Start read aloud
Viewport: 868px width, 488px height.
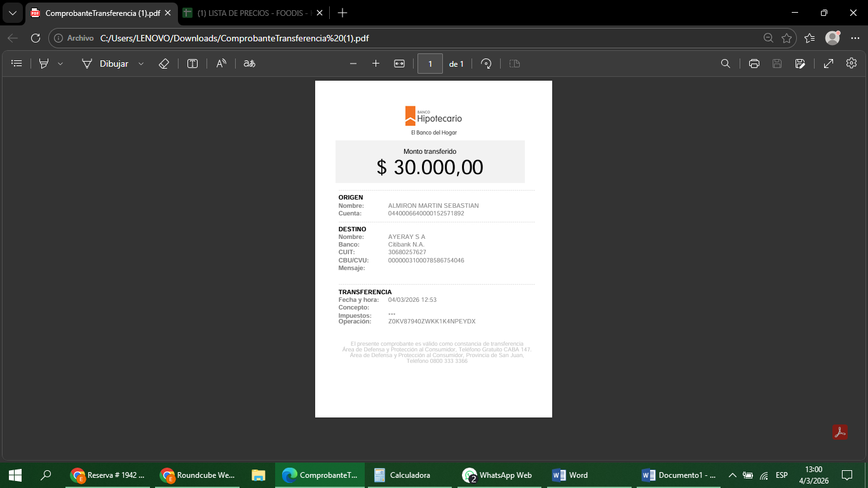click(221, 64)
